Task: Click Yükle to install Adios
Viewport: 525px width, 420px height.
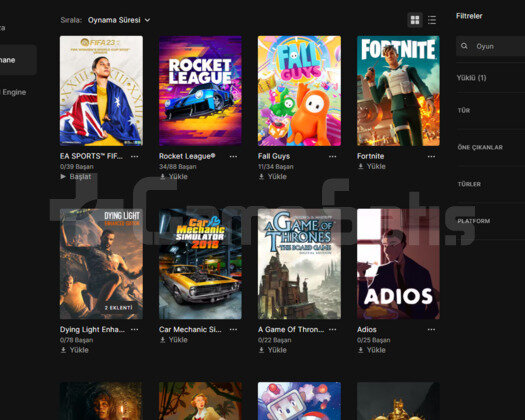Action: (372, 350)
